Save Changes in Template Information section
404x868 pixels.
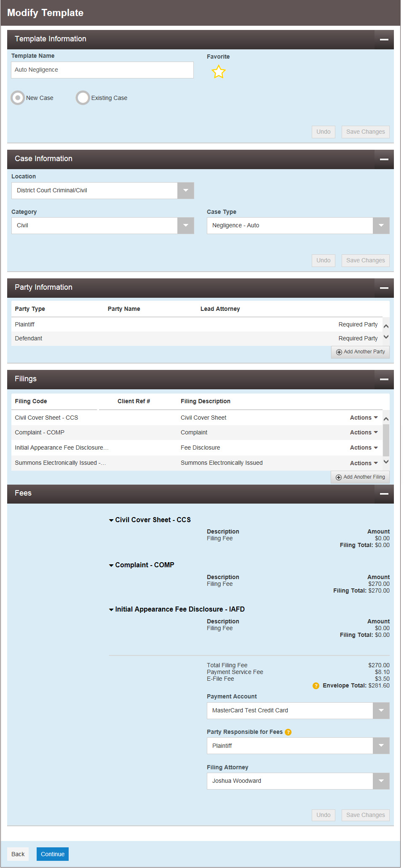[x=366, y=132]
